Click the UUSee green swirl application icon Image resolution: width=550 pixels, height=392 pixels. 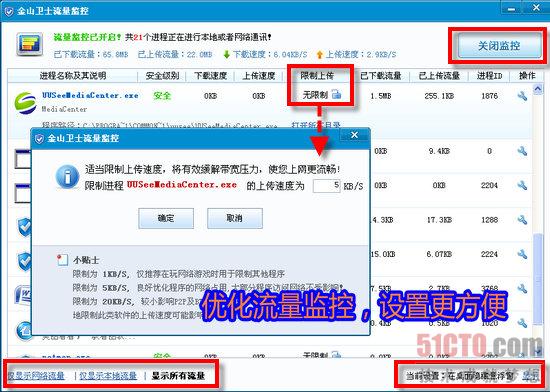click(x=25, y=103)
